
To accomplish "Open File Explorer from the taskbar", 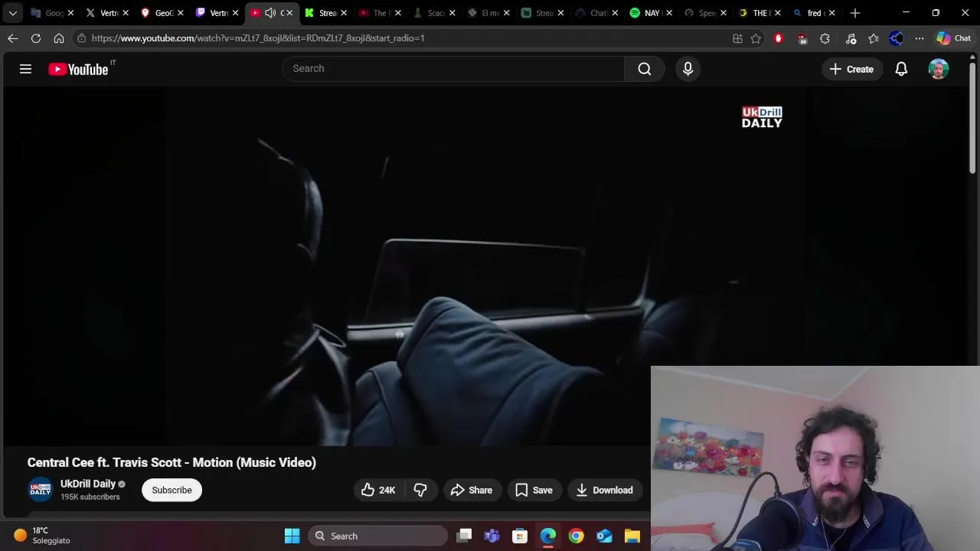I will point(632,536).
